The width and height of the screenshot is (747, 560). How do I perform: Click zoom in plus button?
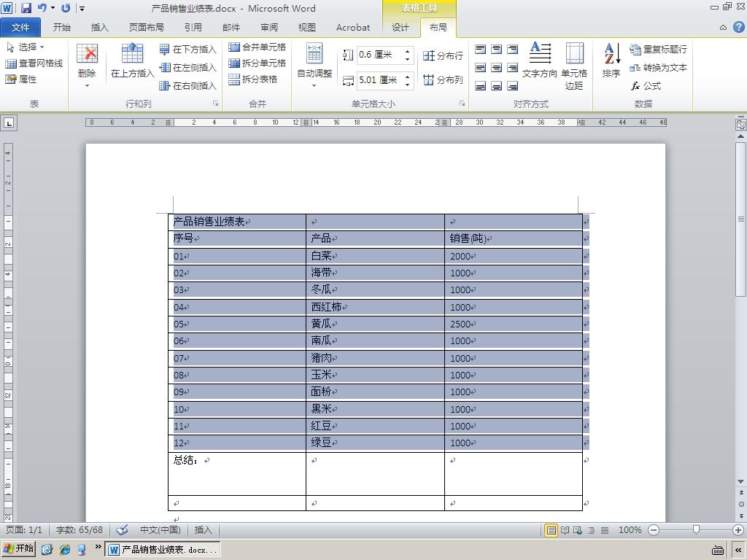(738, 530)
